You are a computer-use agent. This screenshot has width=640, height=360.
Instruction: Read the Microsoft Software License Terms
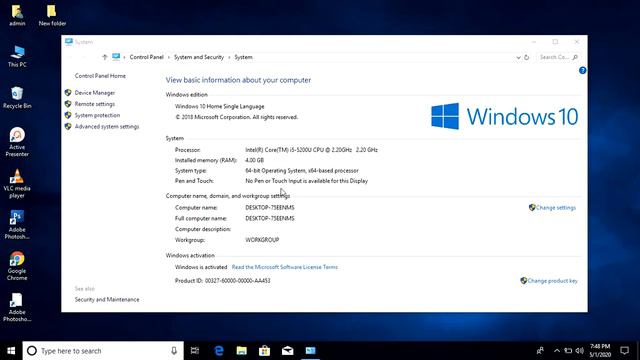[284, 267]
